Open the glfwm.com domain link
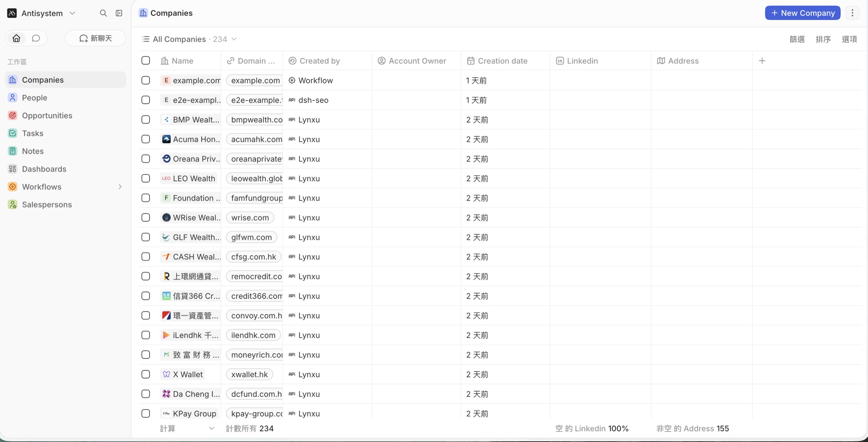This screenshot has width=868, height=442. coord(251,237)
